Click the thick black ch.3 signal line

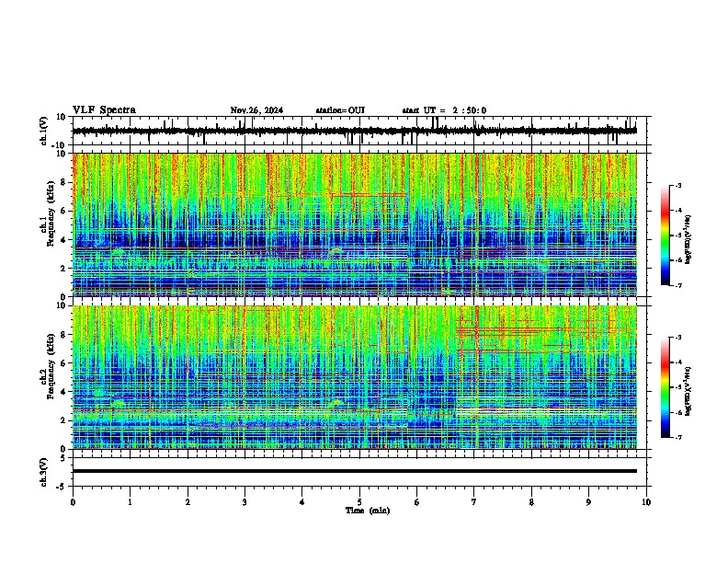354,471
